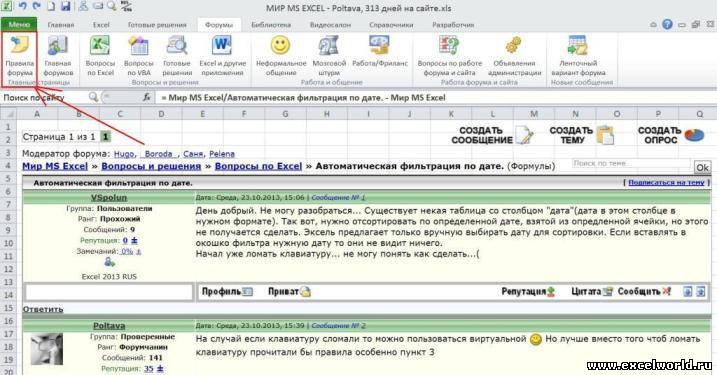
Task: Click Подписаться на тему link
Action: [666, 182]
